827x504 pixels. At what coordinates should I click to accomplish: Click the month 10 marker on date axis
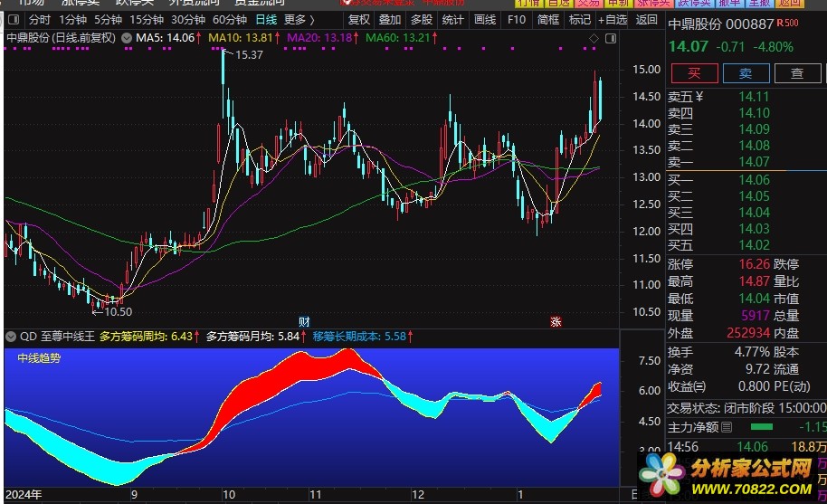[x=229, y=495]
